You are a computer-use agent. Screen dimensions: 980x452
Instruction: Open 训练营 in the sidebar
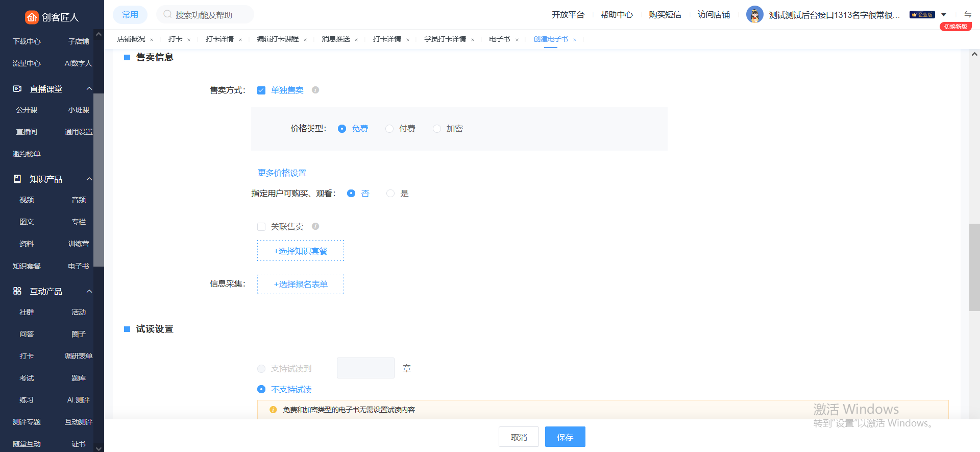[78, 244]
